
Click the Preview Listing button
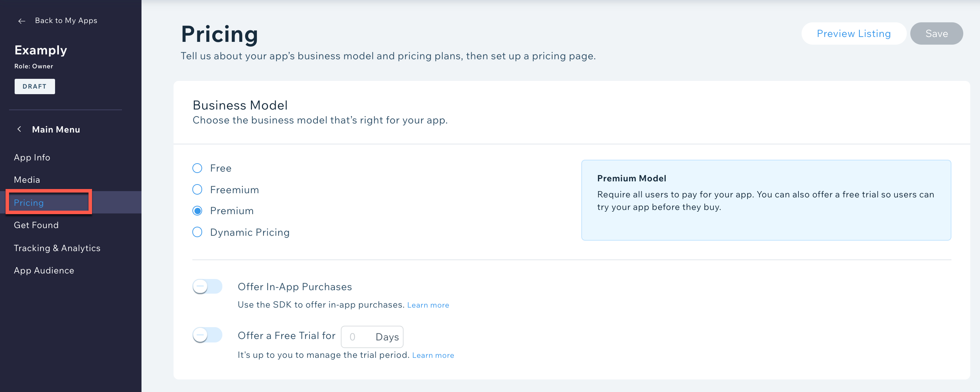[853, 33]
